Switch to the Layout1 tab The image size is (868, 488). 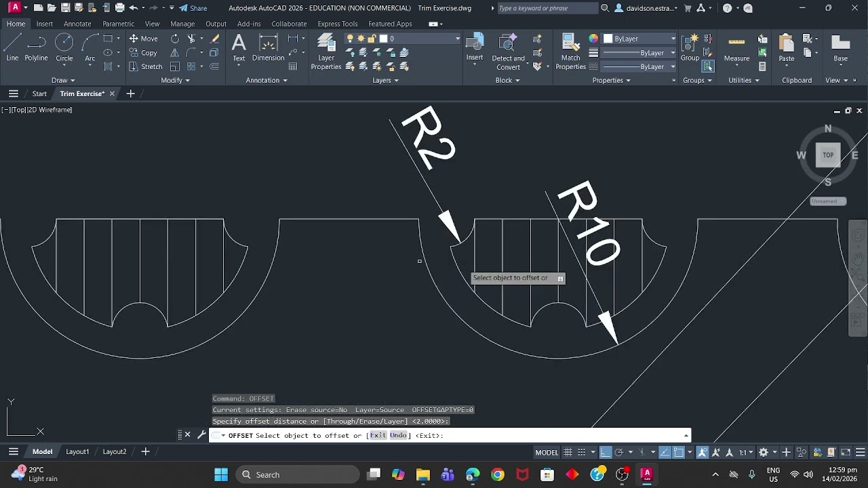pos(77,451)
